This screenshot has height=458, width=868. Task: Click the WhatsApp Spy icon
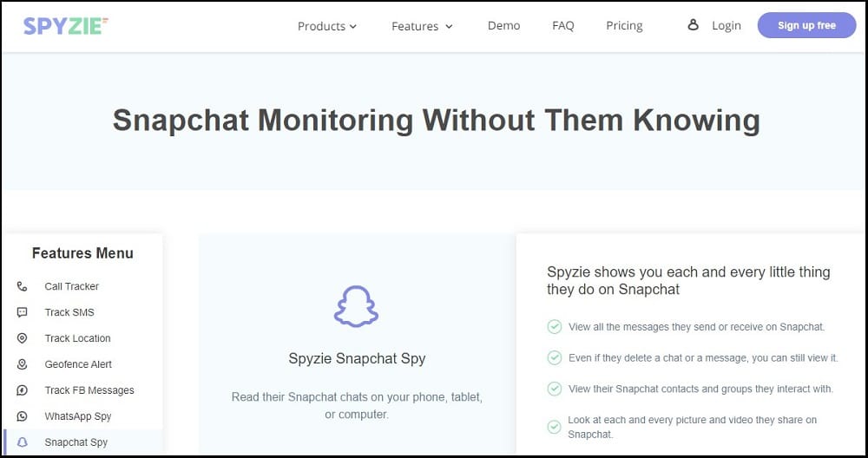click(23, 416)
